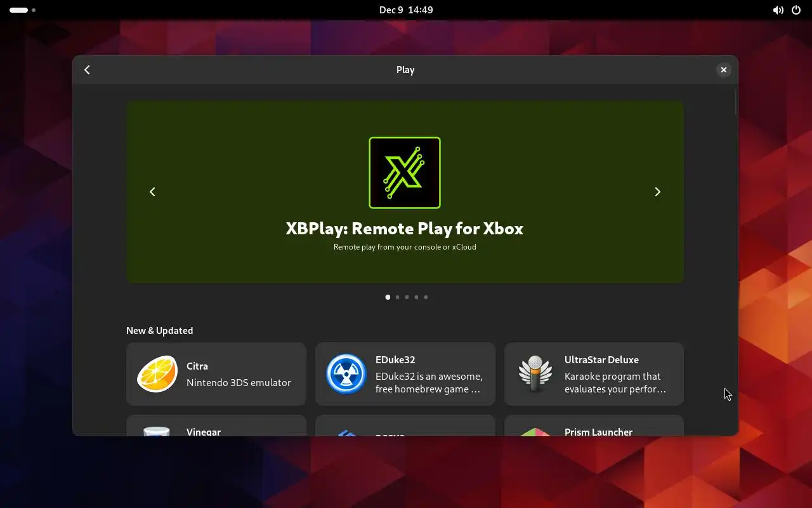Click the Citra orange icon
The image size is (812, 508).
click(x=157, y=374)
